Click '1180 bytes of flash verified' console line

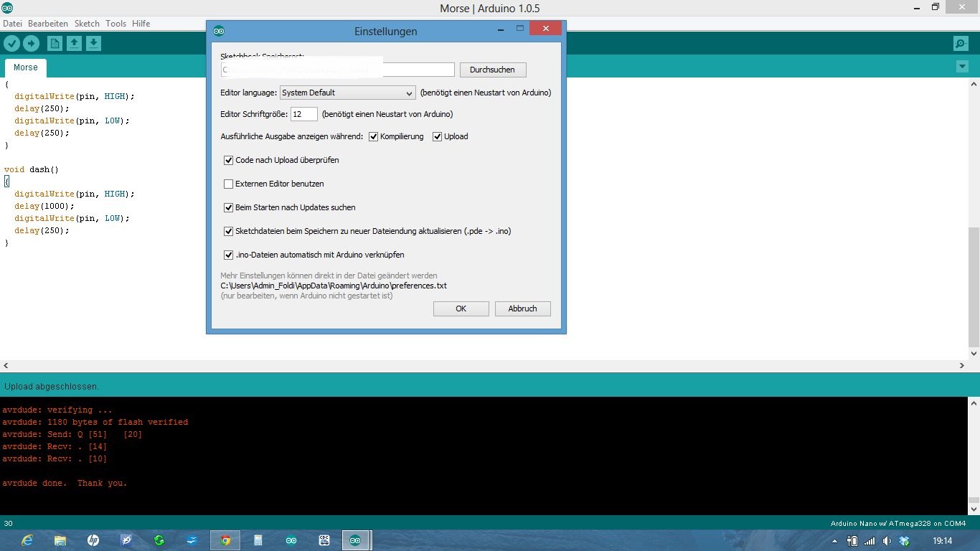(95, 423)
